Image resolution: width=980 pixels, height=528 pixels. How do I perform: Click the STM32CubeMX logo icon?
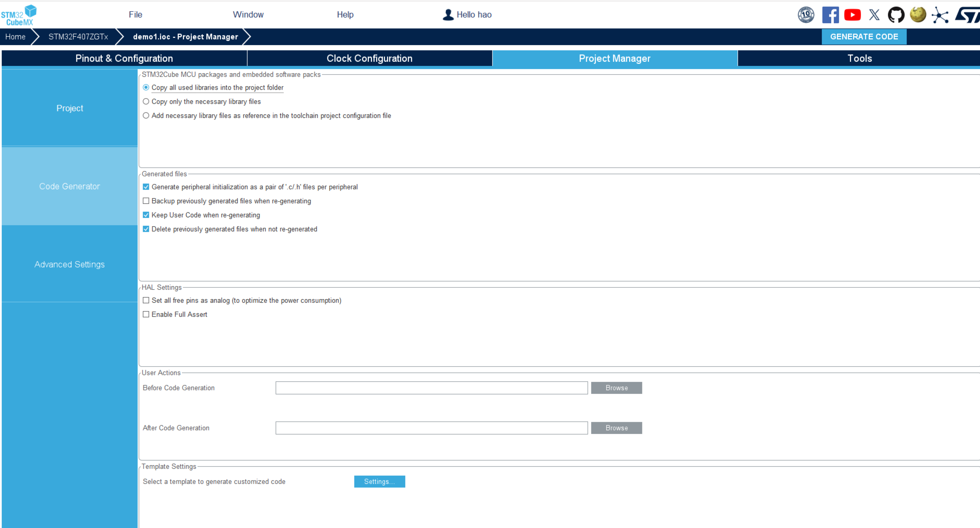(x=19, y=15)
